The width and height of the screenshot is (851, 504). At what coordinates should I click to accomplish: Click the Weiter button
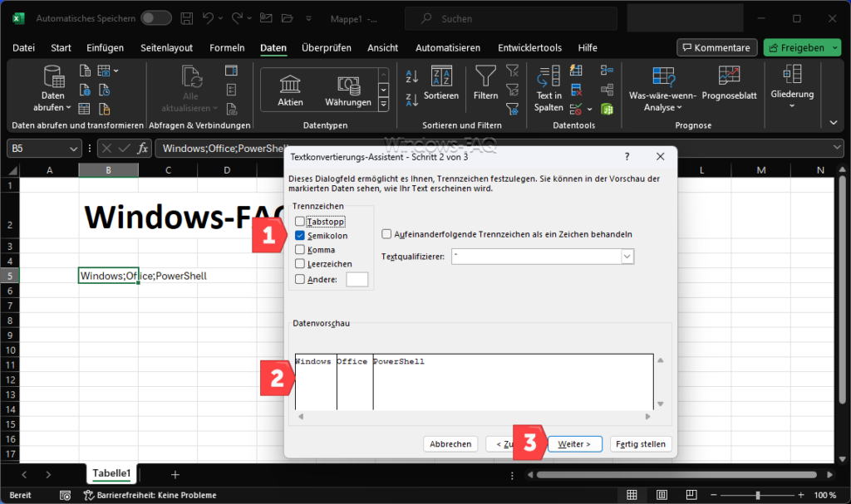pyautogui.click(x=574, y=443)
